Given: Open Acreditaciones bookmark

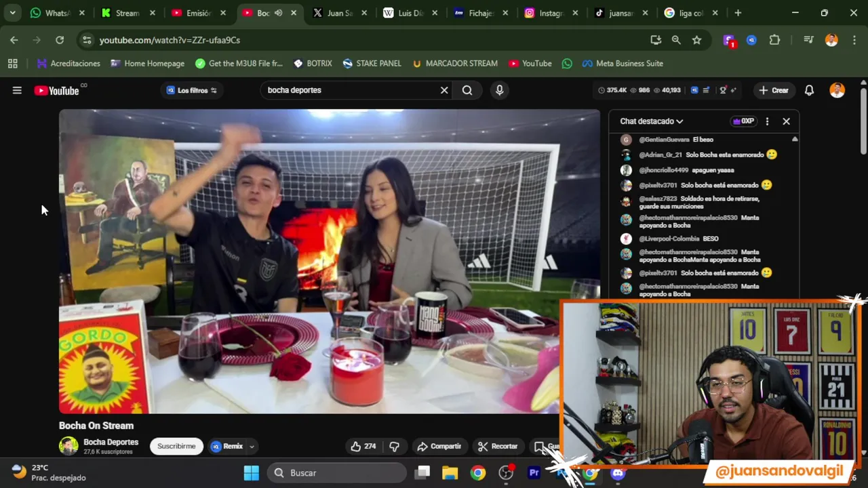Looking at the screenshot, I should 68,64.
